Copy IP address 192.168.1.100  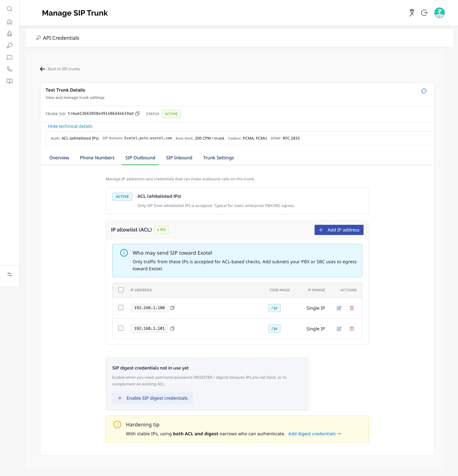click(172, 308)
